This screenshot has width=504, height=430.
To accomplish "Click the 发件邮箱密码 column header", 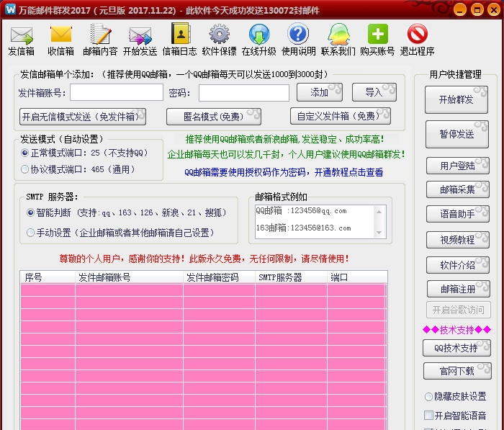I will [x=219, y=277].
